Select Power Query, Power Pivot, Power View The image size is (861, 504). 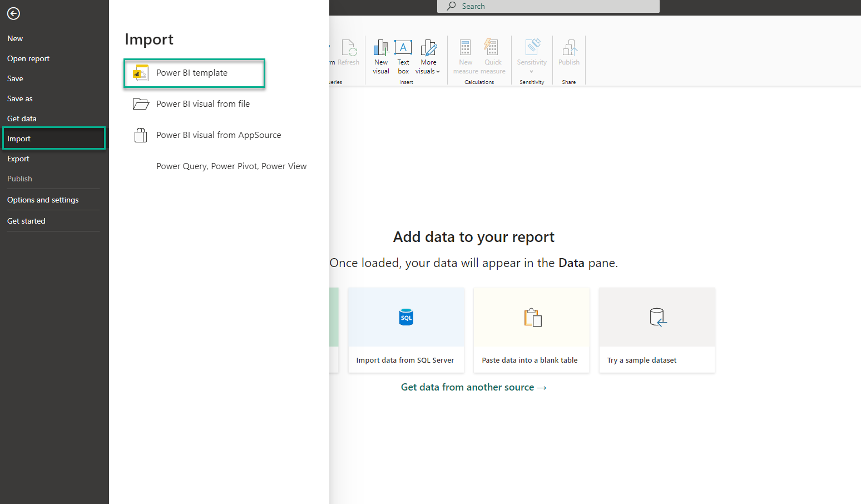[231, 166]
